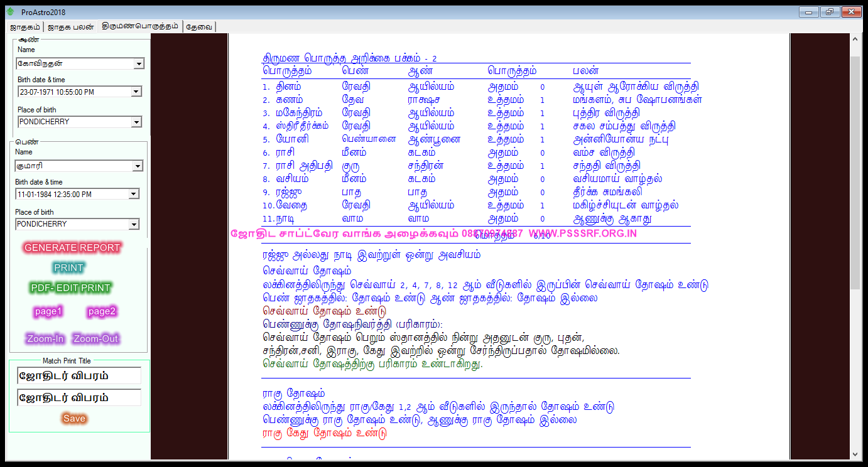The width and height of the screenshot is (868, 467).
Task: Click the PDF- EDIT PRINT button
Action: (x=70, y=288)
